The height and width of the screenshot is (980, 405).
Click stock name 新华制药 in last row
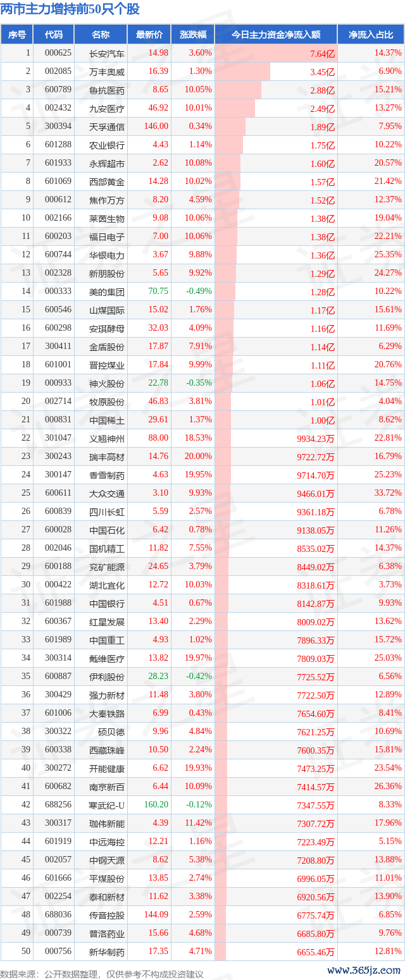(107, 952)
